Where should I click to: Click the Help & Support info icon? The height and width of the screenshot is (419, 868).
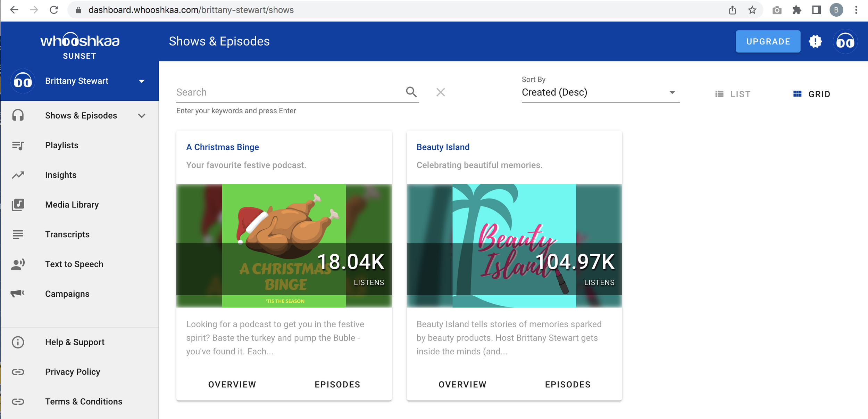coord(18,342)
